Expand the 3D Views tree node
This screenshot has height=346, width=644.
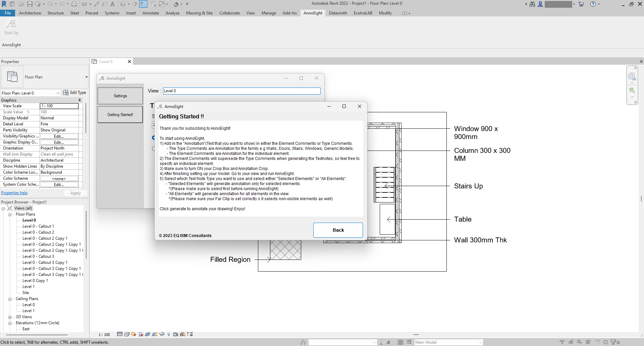pos(10,317)
